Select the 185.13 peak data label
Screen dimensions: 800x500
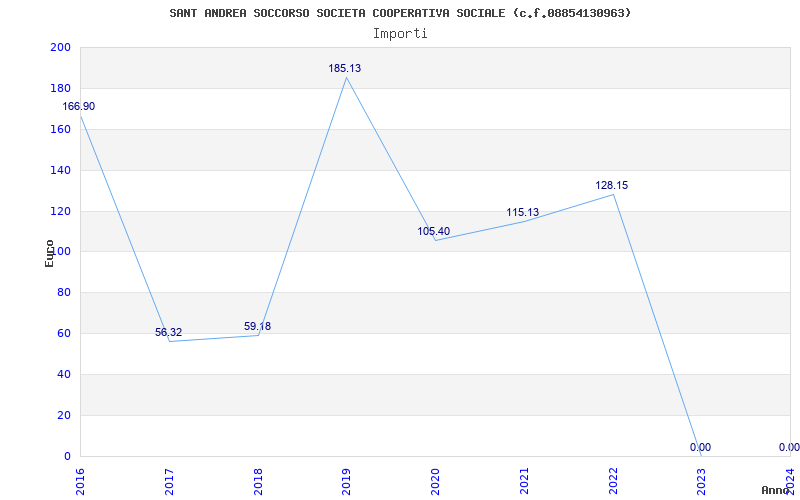click(344, 68)
